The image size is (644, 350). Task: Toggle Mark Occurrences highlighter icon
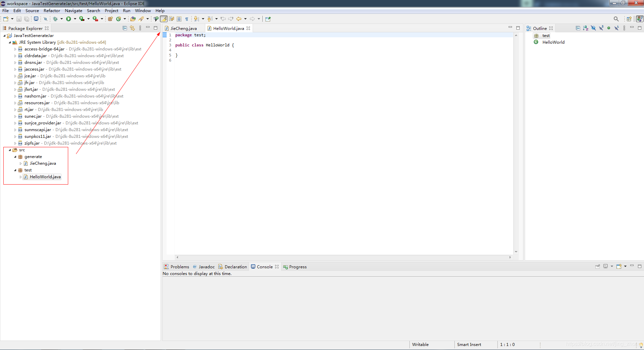[164, 19]
